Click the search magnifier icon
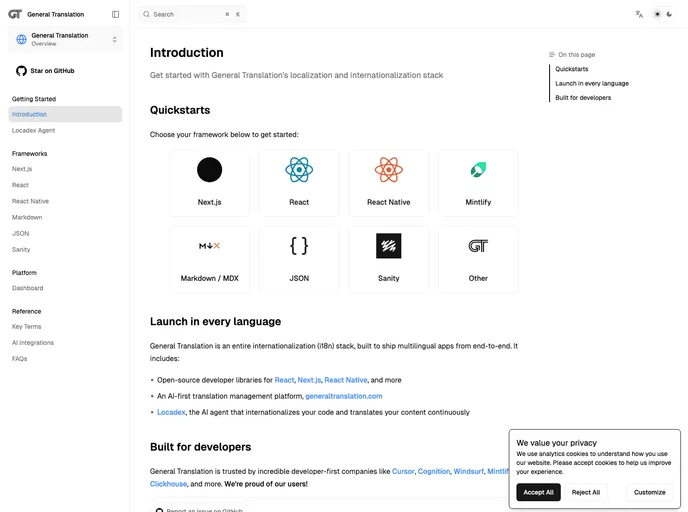This screenshot has height=512, width=688. coord(147,14)
